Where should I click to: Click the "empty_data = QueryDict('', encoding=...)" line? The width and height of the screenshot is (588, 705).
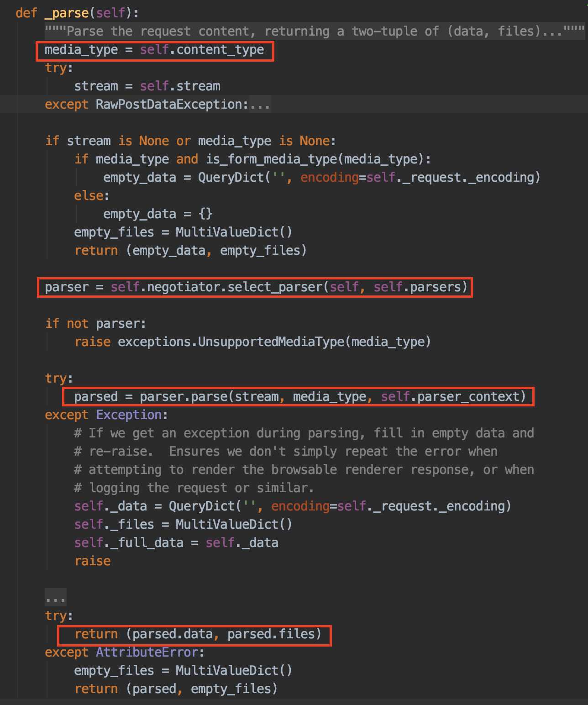(322, 178)
